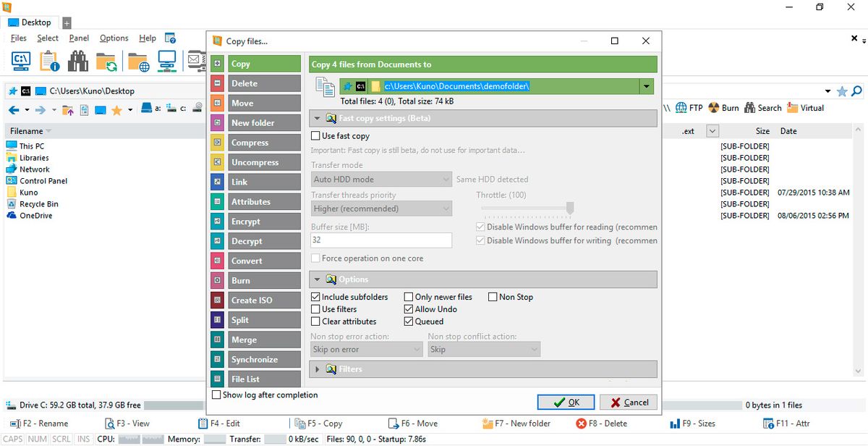
Task: Open the destination path dropdown arrow
Action: tap(646, 87)
